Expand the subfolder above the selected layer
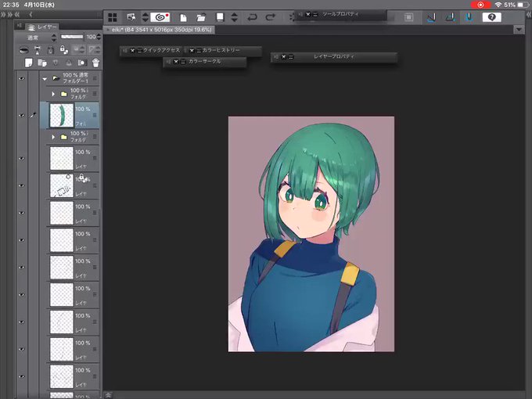This screenshot has height=399, width=532. (53, 94)
